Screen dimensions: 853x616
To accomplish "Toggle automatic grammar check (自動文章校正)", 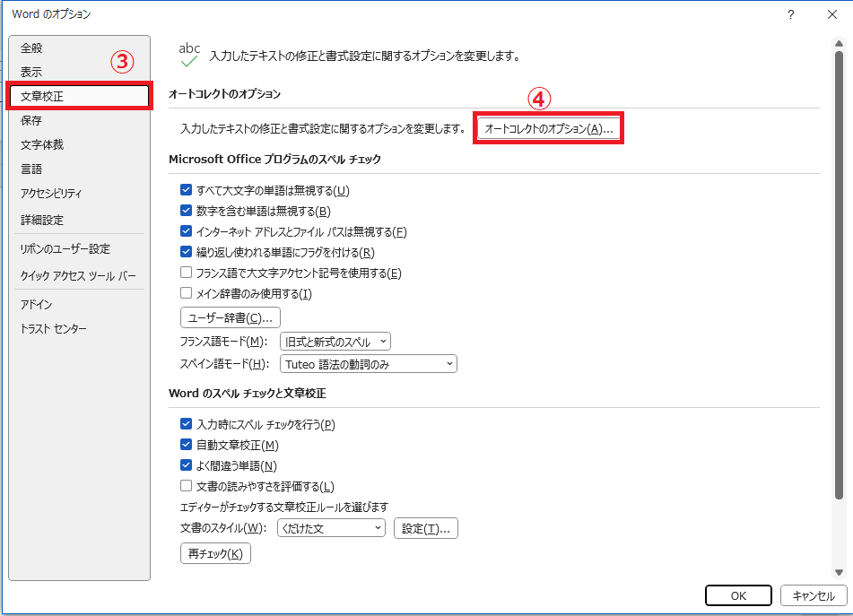I will (x=186, y=445).
